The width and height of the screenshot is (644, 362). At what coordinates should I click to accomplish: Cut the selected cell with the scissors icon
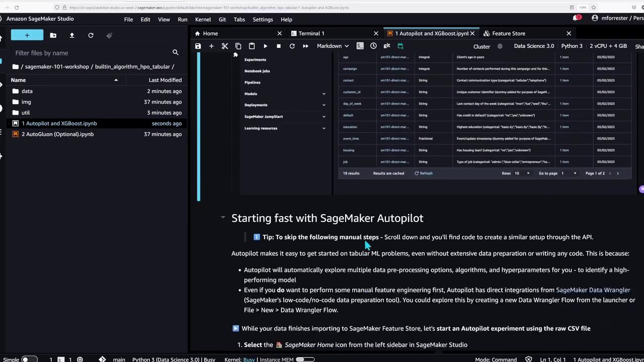pos(225,46)
